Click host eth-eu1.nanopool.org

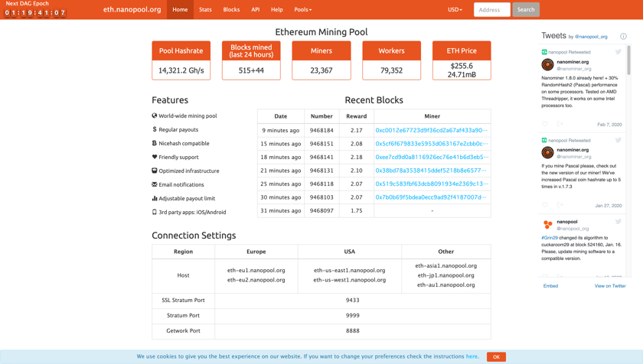[256, 270]
